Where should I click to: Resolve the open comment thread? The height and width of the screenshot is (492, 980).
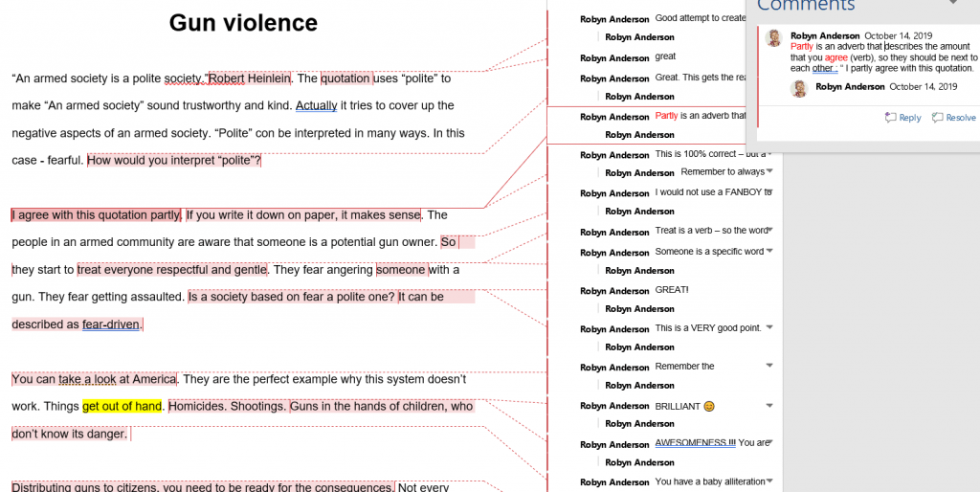tap(954, 118)
